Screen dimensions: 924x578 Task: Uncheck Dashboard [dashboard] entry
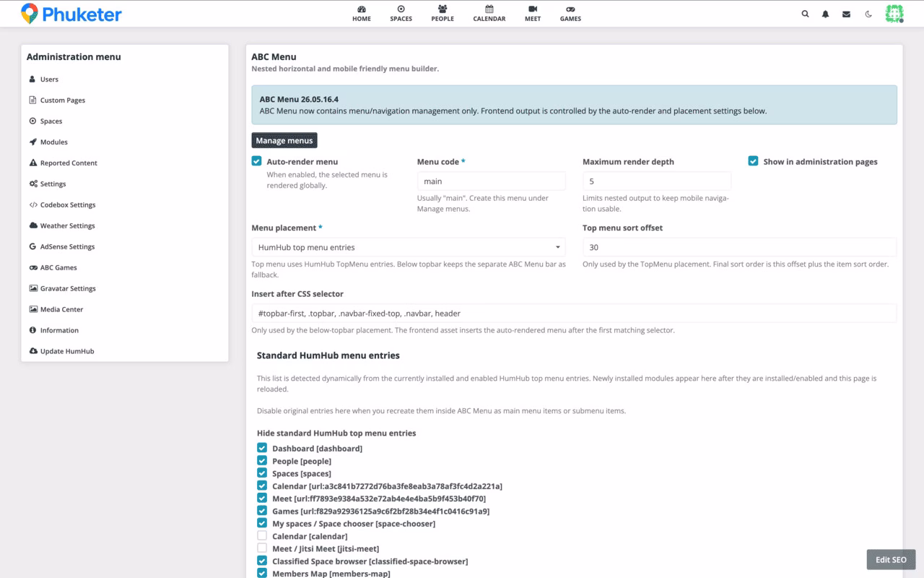pyautogui.click(x=262, y=448)
